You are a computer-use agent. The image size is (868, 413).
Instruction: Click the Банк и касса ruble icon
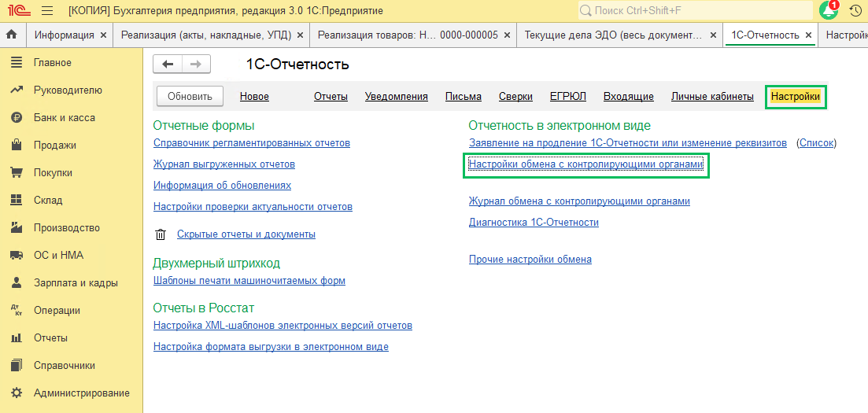click(17, 117)
